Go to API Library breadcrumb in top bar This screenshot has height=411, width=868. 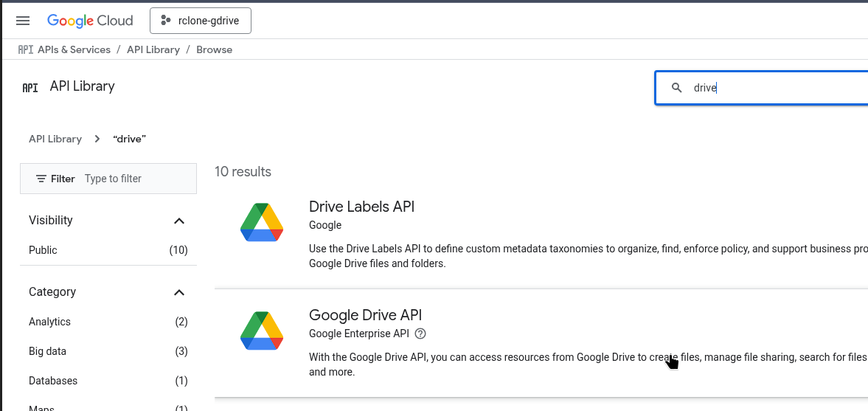click(x=153, y=49)
